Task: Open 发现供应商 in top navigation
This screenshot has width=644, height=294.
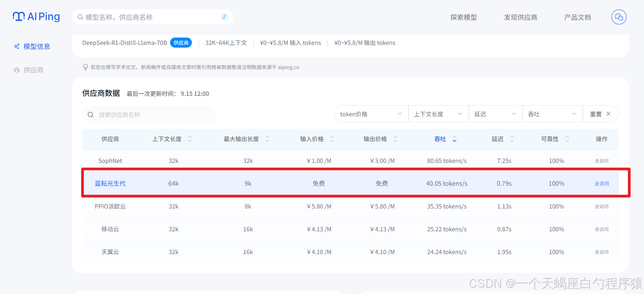Action: coord(521,17)
